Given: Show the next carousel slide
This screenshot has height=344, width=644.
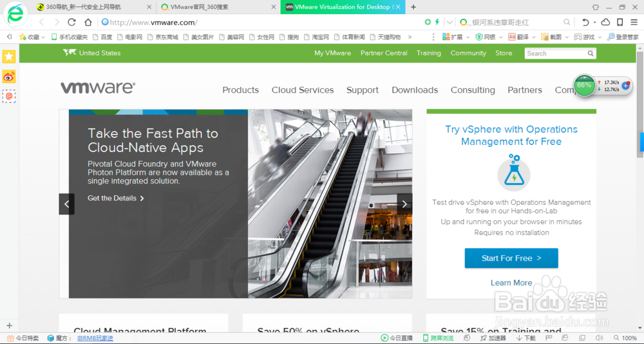Looking at the screenshot, I should [x=404, y=204].
